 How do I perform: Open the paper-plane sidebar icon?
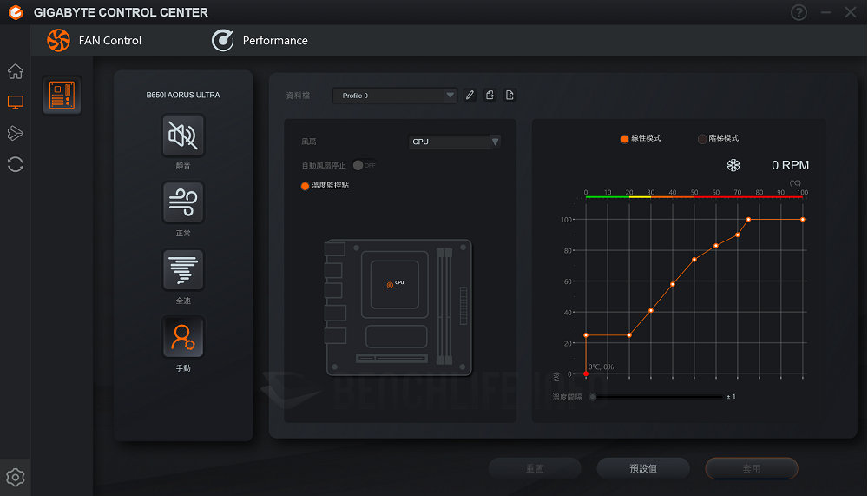(16, 133)
